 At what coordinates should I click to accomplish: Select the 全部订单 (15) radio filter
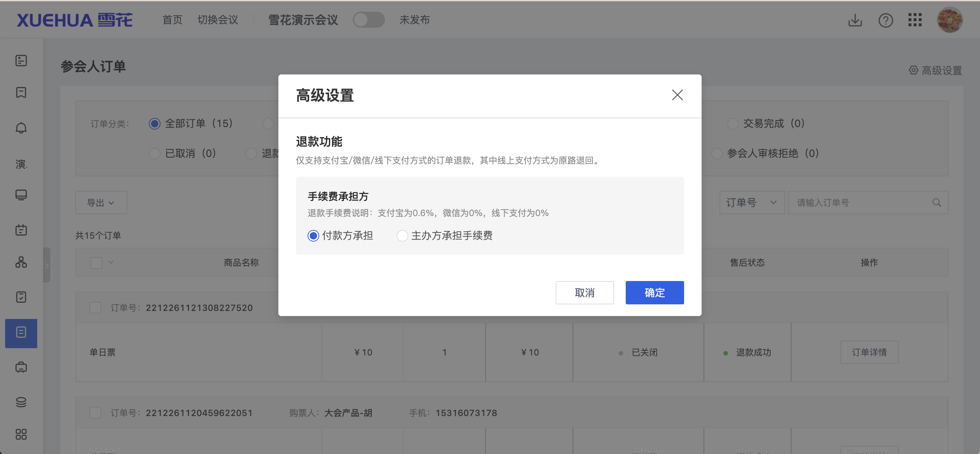click(x=191, y=123)
